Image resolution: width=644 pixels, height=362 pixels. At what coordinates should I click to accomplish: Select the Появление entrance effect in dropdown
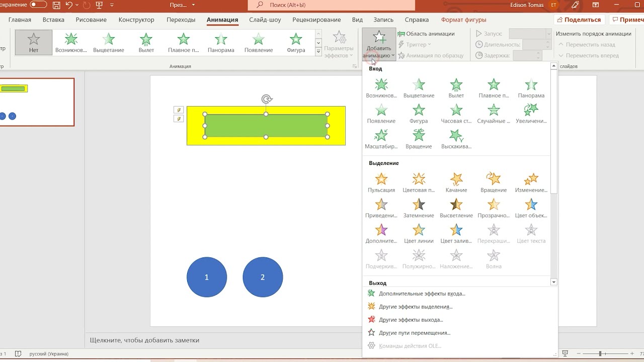pos(381,114)
